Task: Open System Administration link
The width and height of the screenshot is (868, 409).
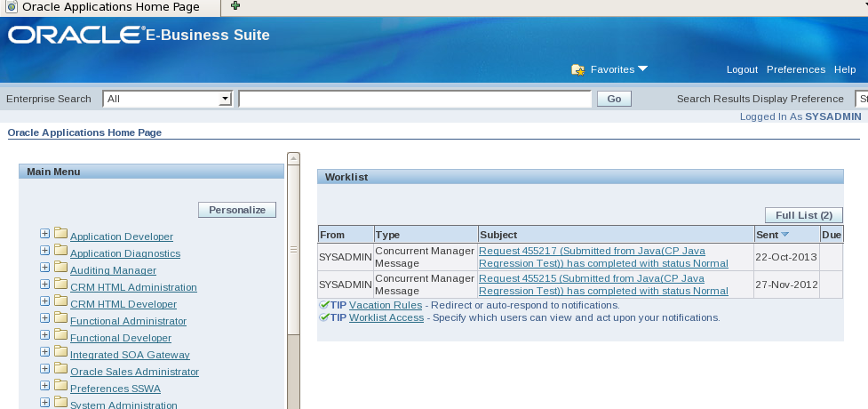Action: pos(124,405)
